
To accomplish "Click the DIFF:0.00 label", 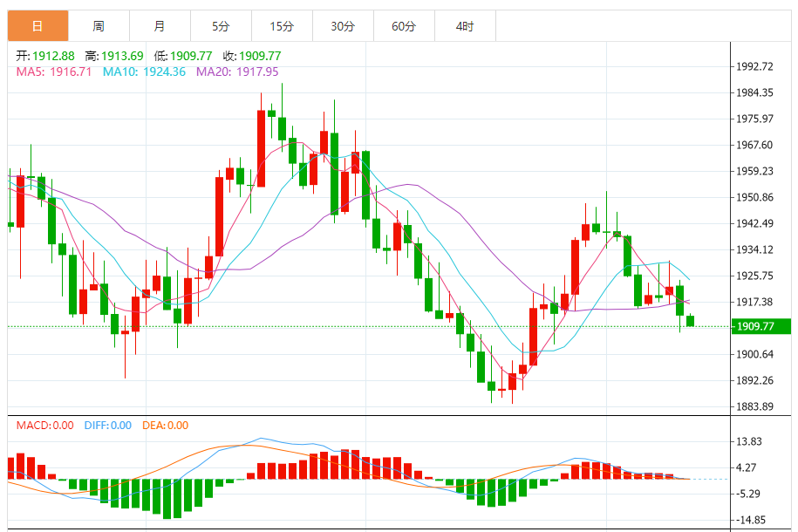I will [x=108, y=425].
